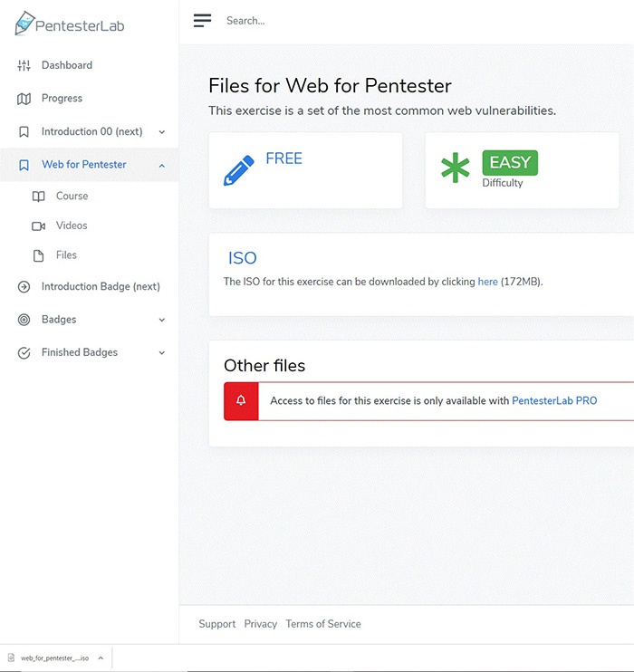Click the PentesterLab logo
Viewport: 634px width, 672px height.
(x=70, y=24)
